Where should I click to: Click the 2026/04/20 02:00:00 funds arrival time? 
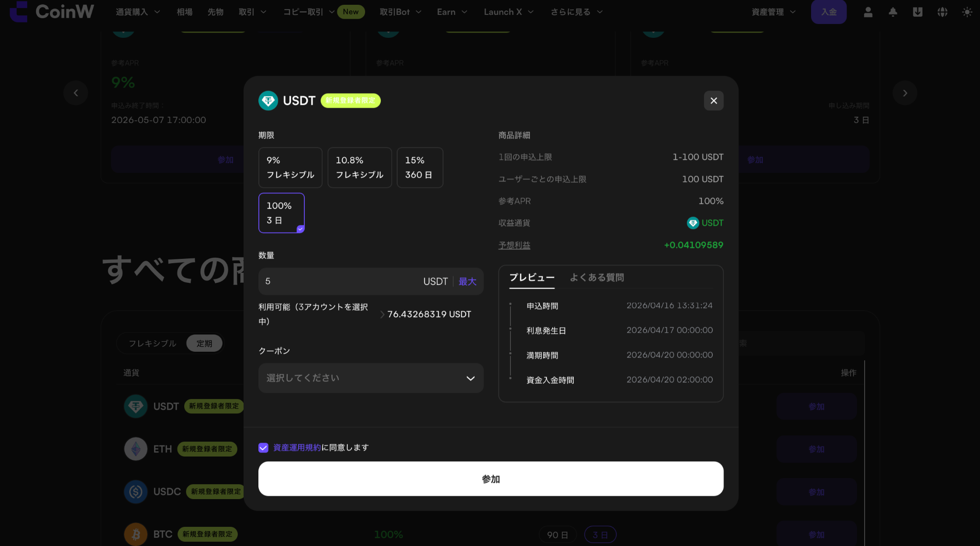click(x=669, y=379)
